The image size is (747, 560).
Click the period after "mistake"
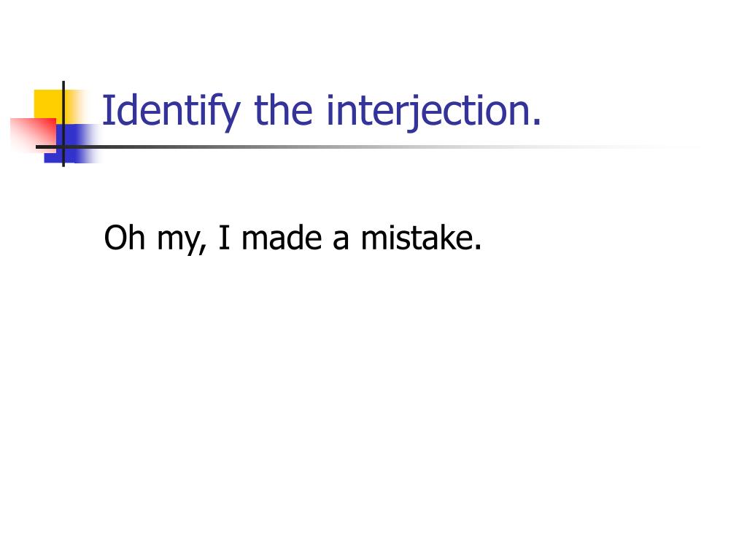point(478,246)
